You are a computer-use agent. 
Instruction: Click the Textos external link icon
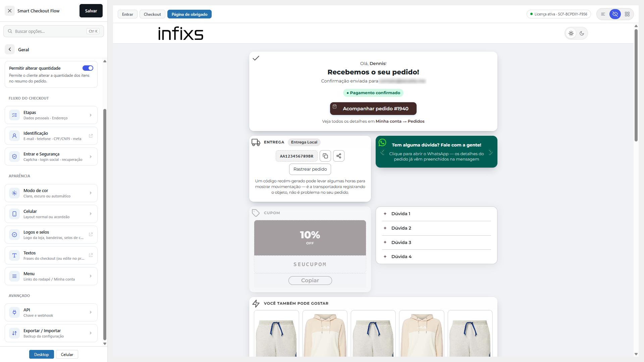(91, 255)
